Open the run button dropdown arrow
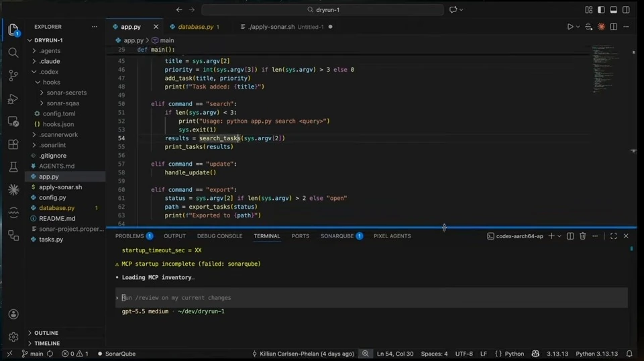The image size is (644, 361). click(578, 27)
